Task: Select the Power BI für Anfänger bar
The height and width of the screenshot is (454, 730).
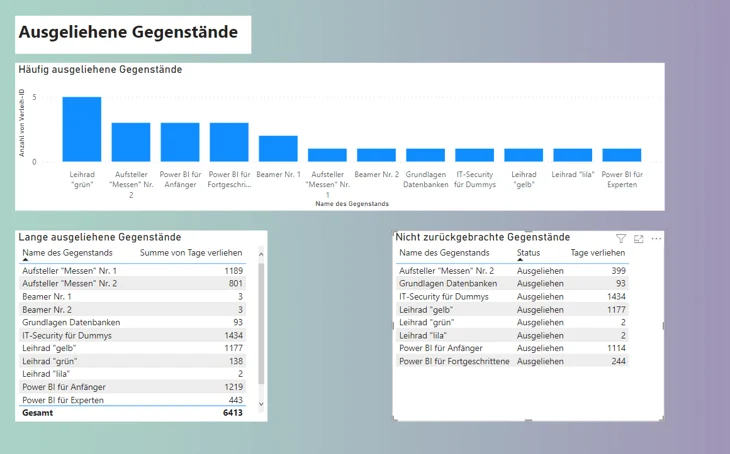Action: [180, 142]
